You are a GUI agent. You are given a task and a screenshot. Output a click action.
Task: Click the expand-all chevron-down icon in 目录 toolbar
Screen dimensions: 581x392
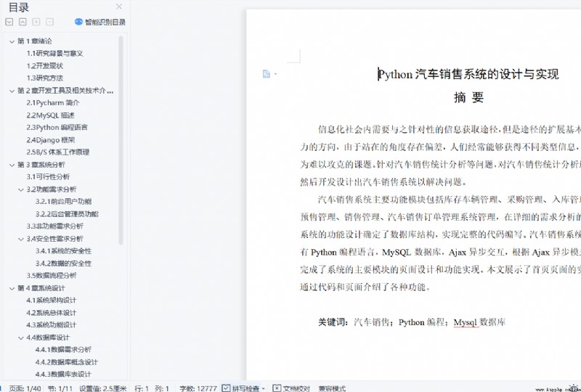9,22
